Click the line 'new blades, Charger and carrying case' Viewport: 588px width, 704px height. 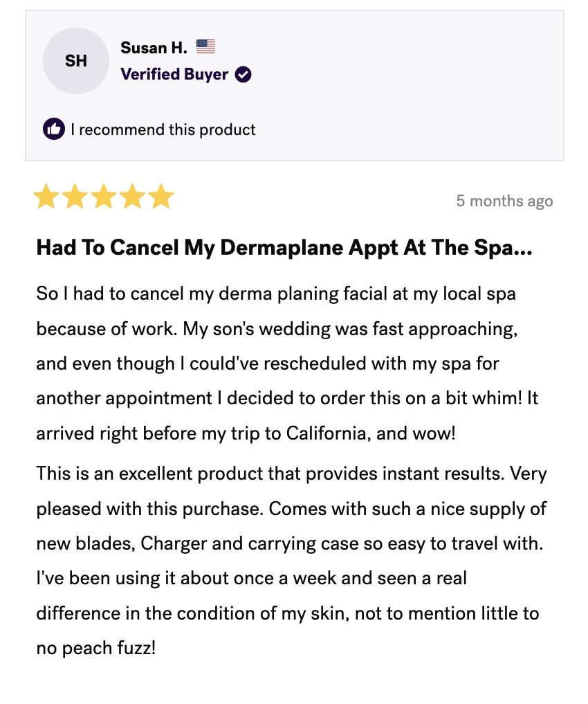coord(290,543)
